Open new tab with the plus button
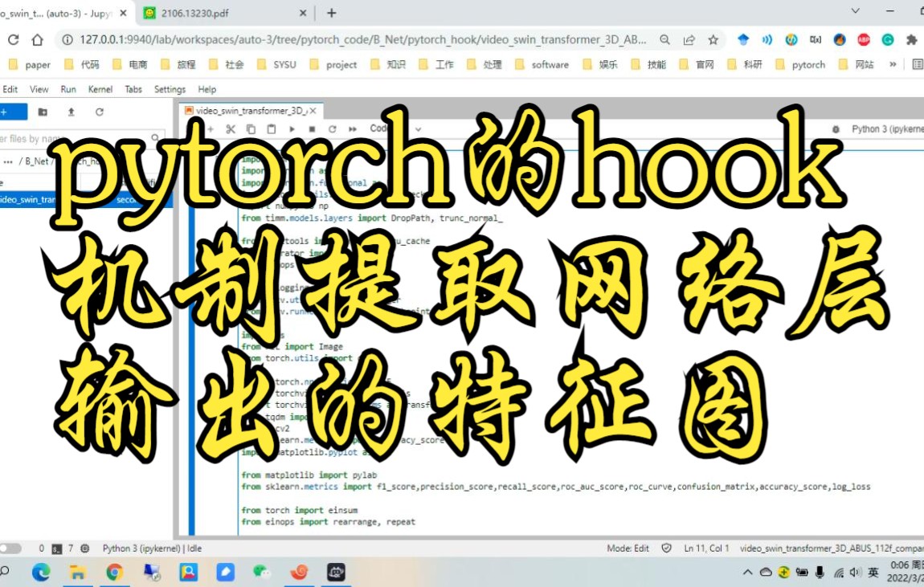 [332, 12]
